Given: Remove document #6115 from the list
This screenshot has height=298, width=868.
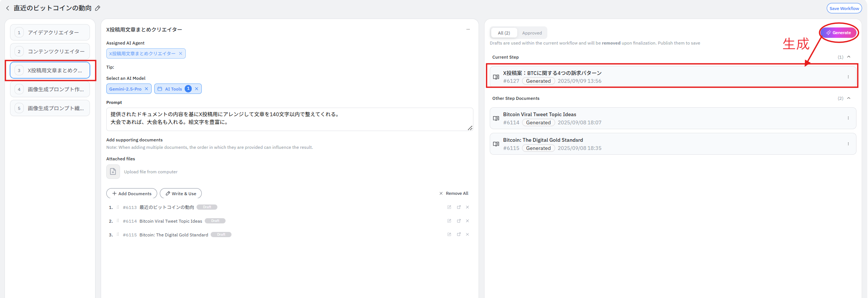Looking at the screenshot, I should [x=467, y=235].
